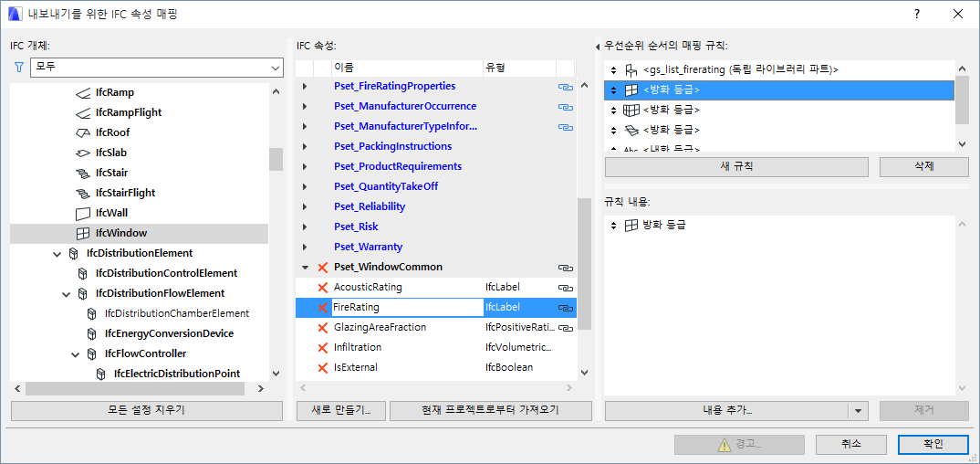
Task: Toggle red X mark beside Pset_WindowCommon
Action: (322, 268)
